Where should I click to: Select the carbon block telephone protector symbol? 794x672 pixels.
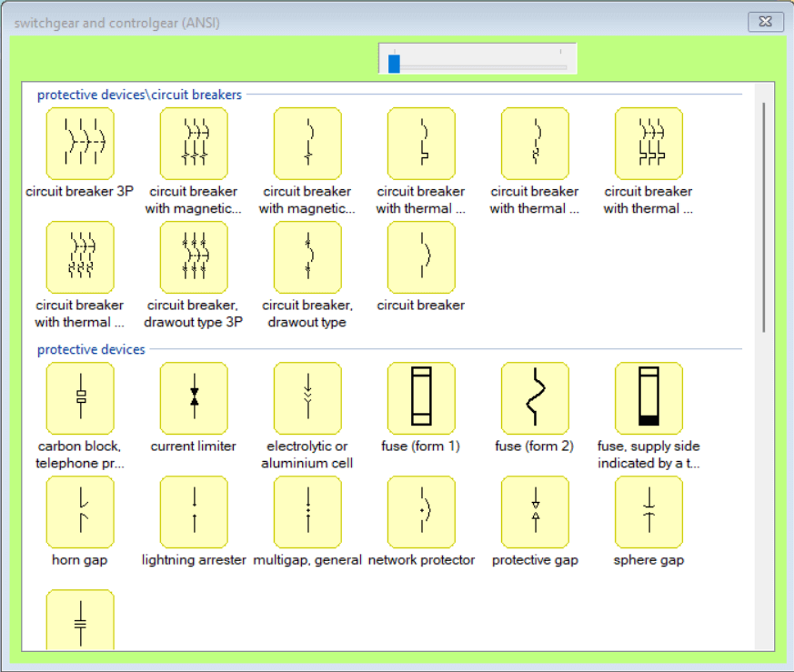[x=80, y=398]
